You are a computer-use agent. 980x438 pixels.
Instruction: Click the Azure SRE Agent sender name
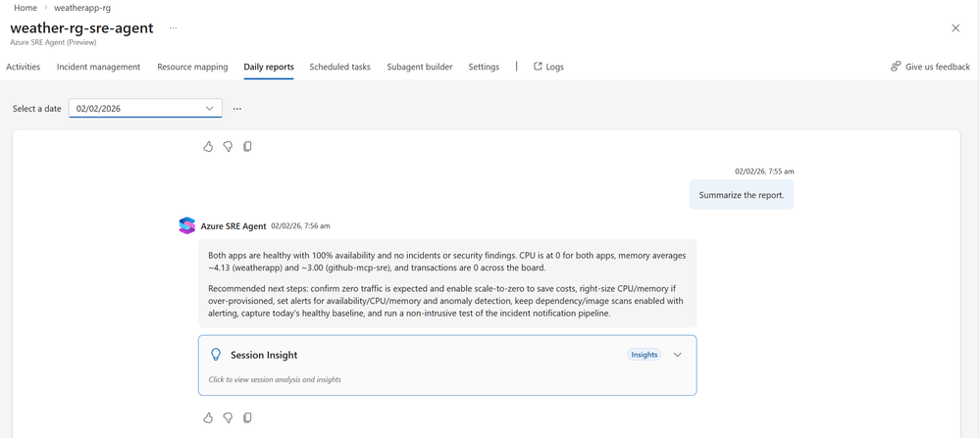(233, 226)
